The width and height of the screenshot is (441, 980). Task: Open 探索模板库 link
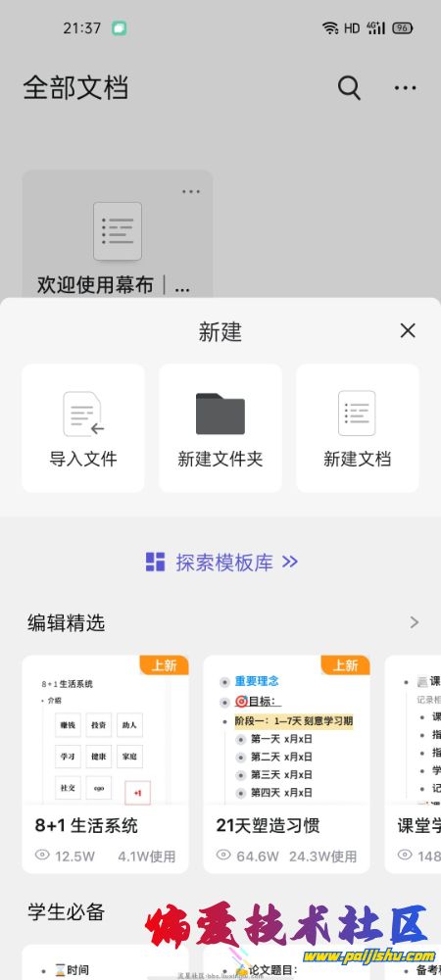[220, 562]
